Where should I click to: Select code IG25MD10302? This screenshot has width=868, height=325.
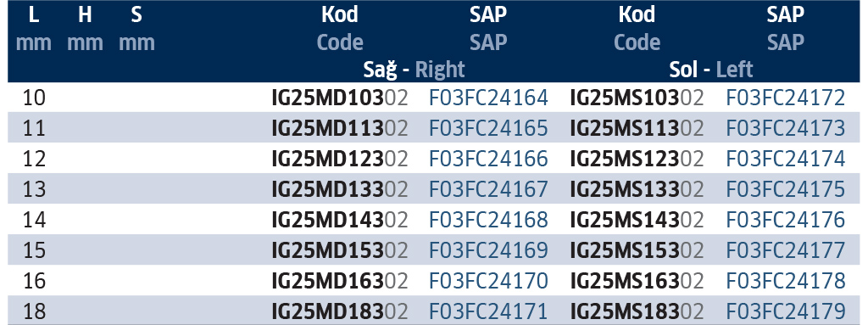(x=340, y=98)
